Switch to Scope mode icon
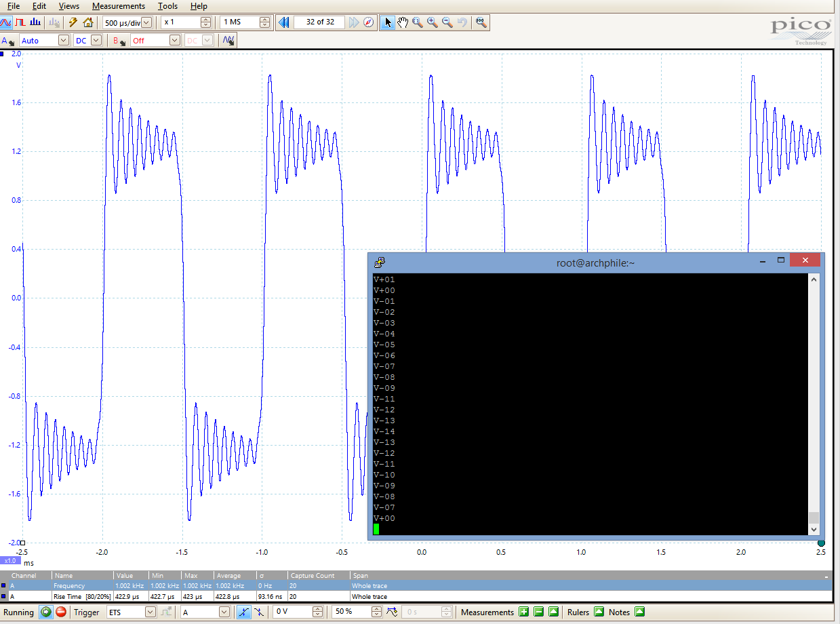 pos(6,22)
